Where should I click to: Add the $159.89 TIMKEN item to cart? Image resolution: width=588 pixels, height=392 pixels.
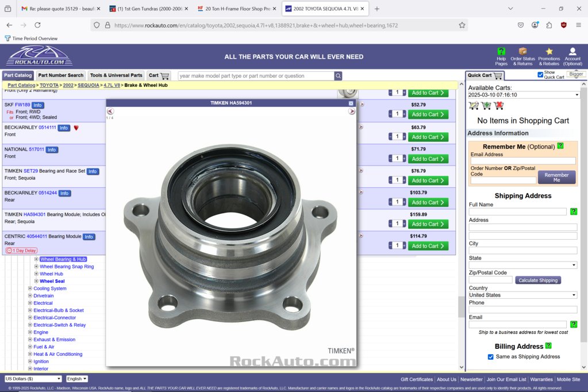(428, 224)
